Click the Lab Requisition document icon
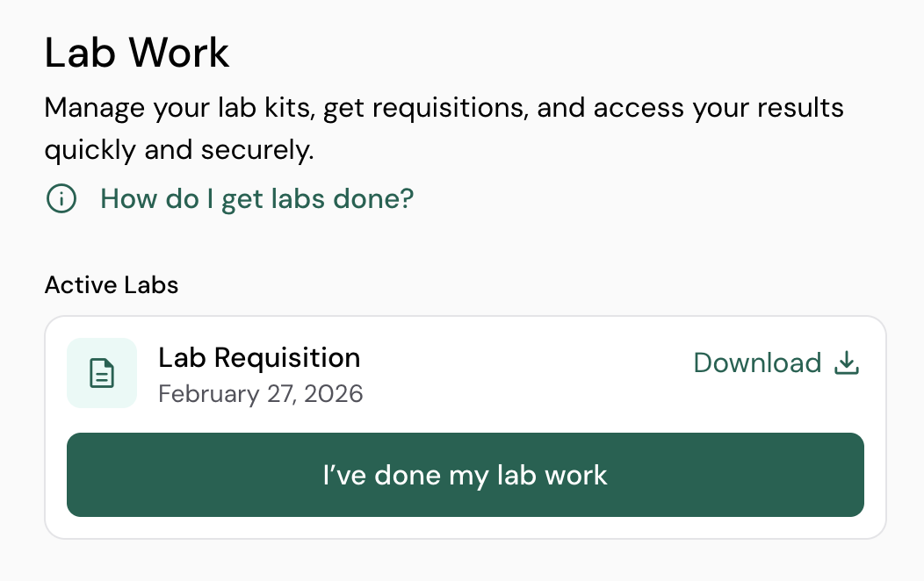The image size is (924, 581). coord(102,373)
